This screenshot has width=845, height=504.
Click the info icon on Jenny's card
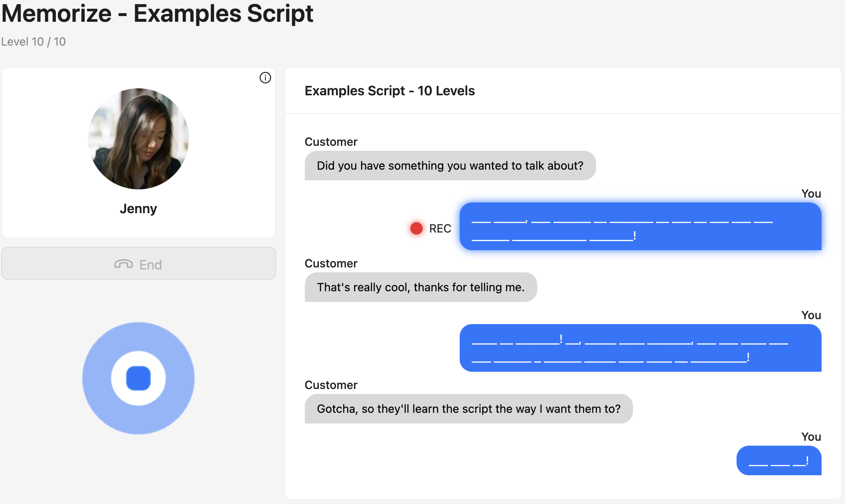coord(265,78)
